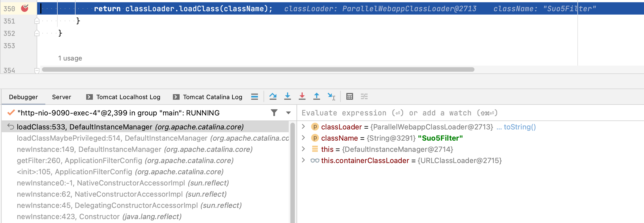Click the "Suo5Filter" className value

[440, 138]
